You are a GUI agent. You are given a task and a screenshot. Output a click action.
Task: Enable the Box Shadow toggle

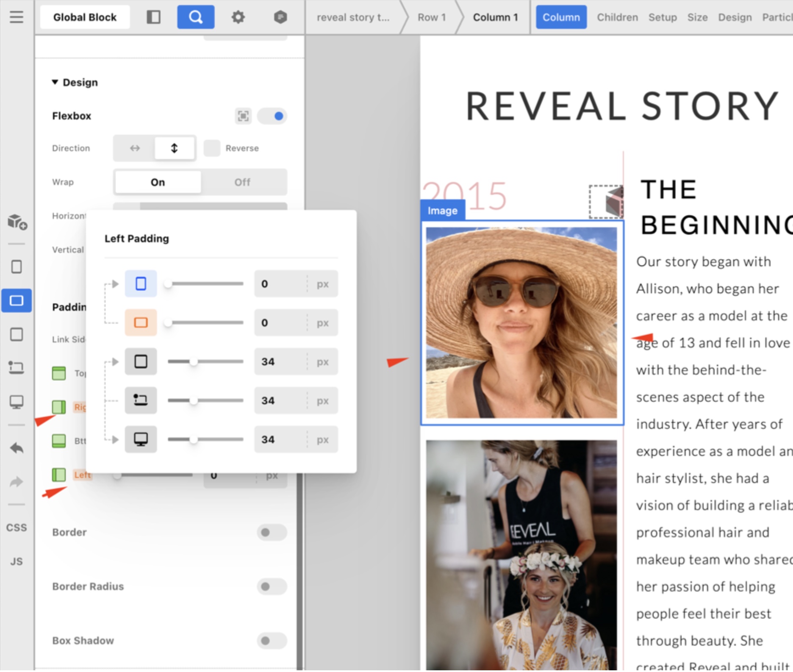point(271,641)
